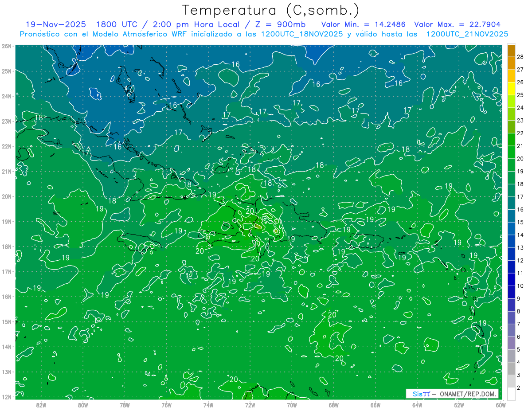Click the '74W' longitude axis label
The image size is (532, 411).
click(208, 404)
